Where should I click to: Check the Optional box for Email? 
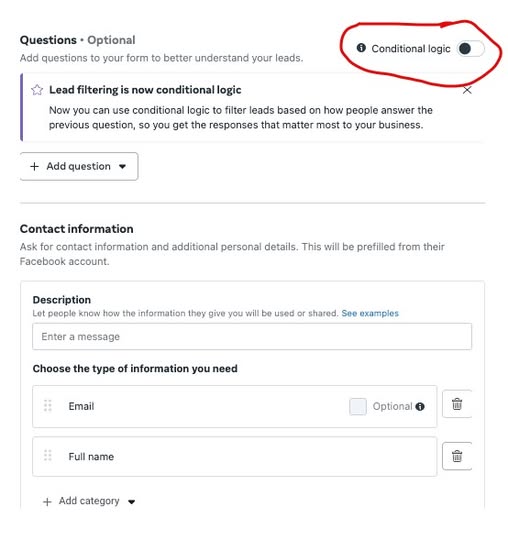click(357, 406)
